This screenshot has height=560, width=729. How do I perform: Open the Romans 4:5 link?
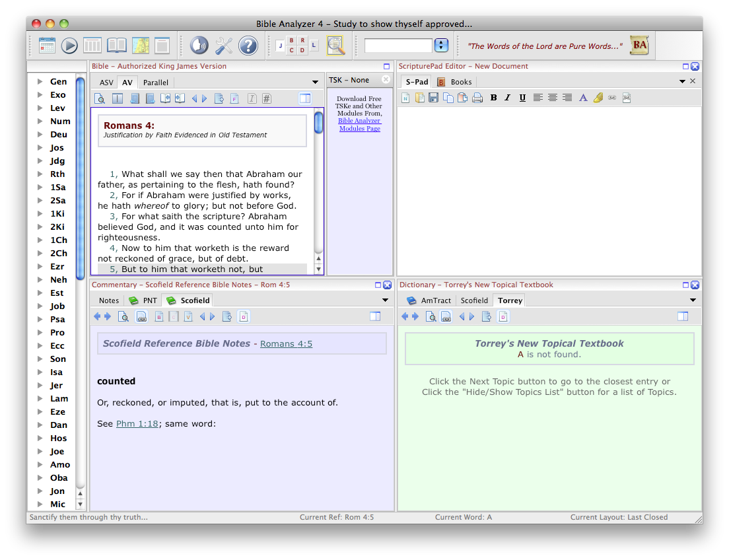(x=286, y=343)
